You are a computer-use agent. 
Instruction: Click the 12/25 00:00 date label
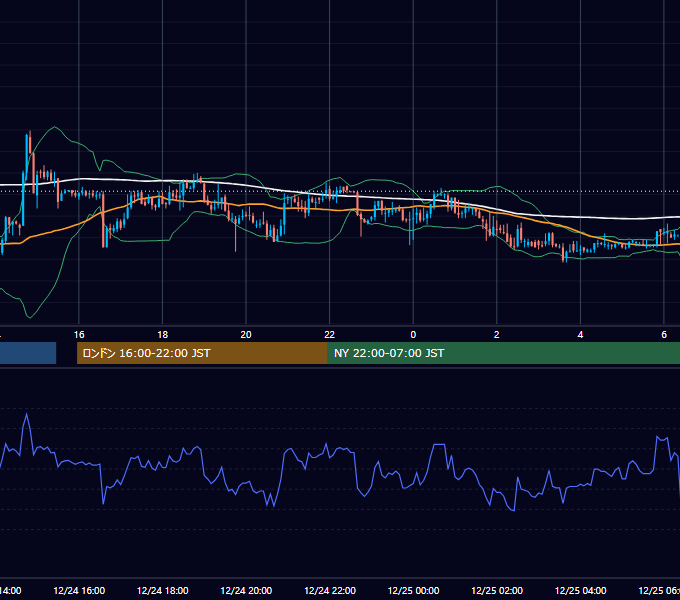(x=413, y=590)
